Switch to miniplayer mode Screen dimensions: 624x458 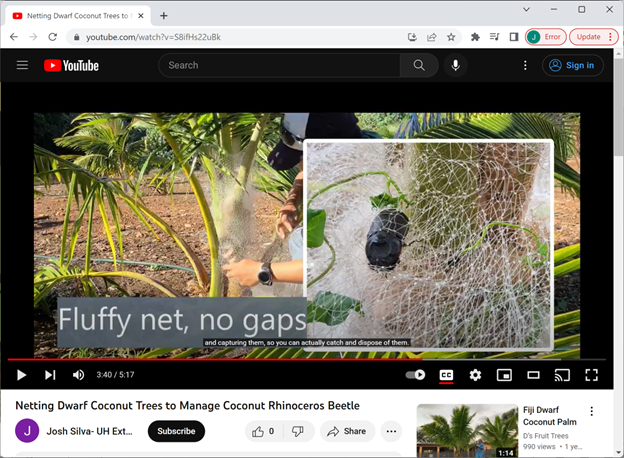coord(504,375)
